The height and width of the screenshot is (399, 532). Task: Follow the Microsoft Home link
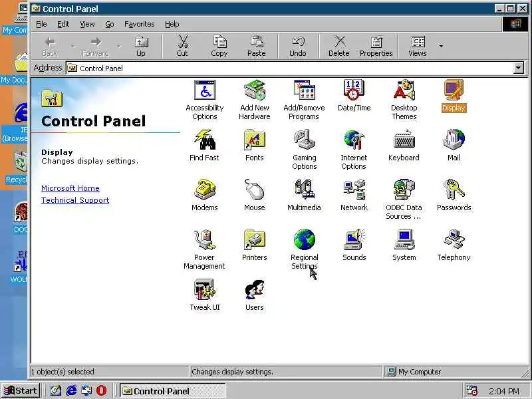click(70, 188)
